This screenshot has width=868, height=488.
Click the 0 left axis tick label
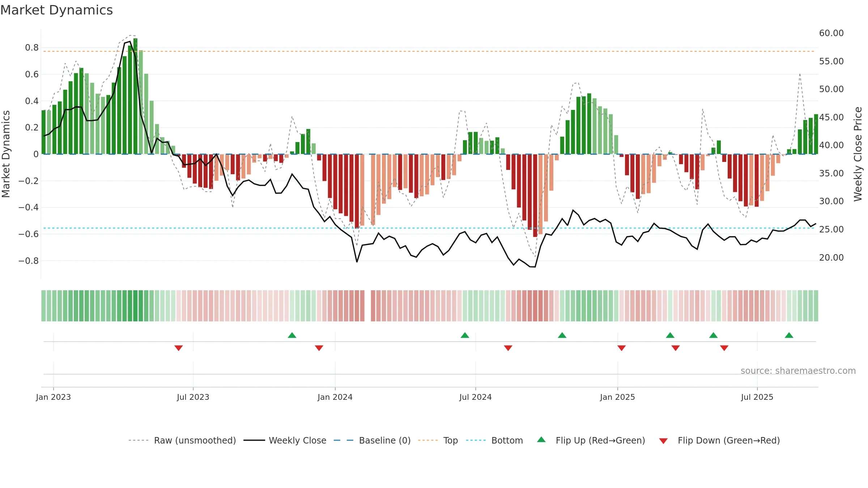point(36,154)
